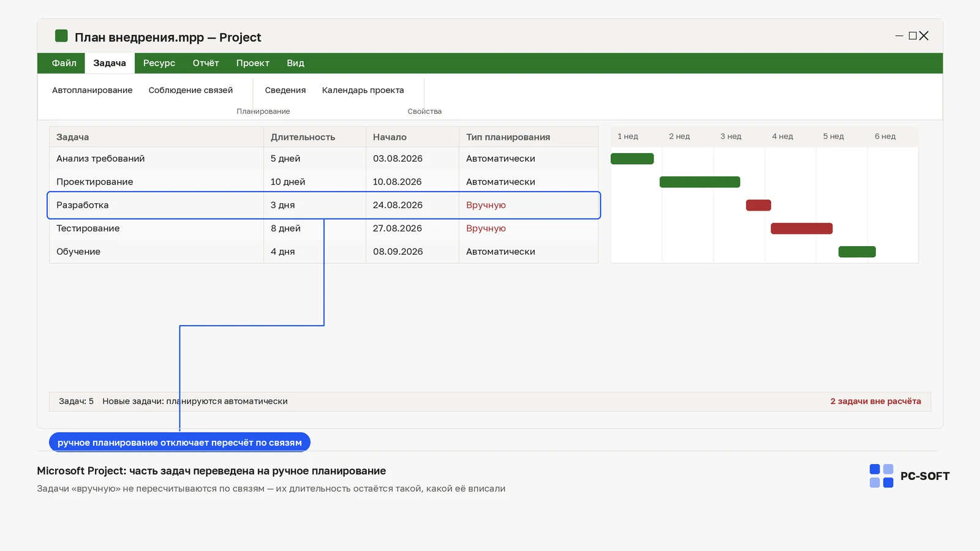
Task: Click the 5 нед timeline header
Action: 834,137
